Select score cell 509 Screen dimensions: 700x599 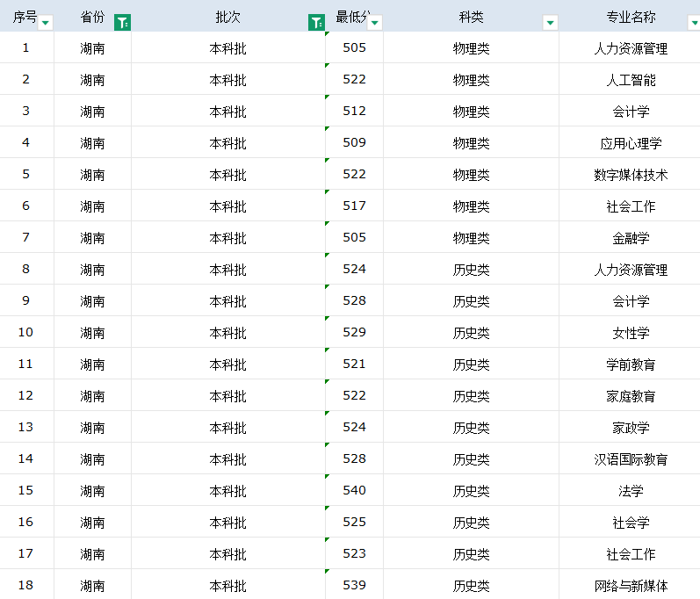point(355,143)
